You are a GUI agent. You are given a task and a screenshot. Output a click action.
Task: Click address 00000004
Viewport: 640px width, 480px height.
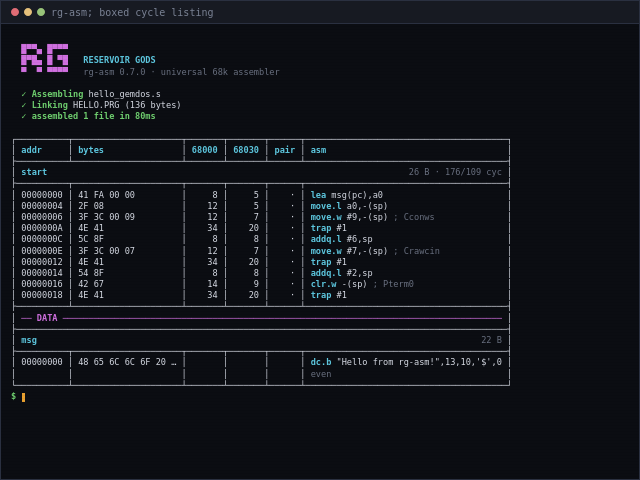click(42, 206)
